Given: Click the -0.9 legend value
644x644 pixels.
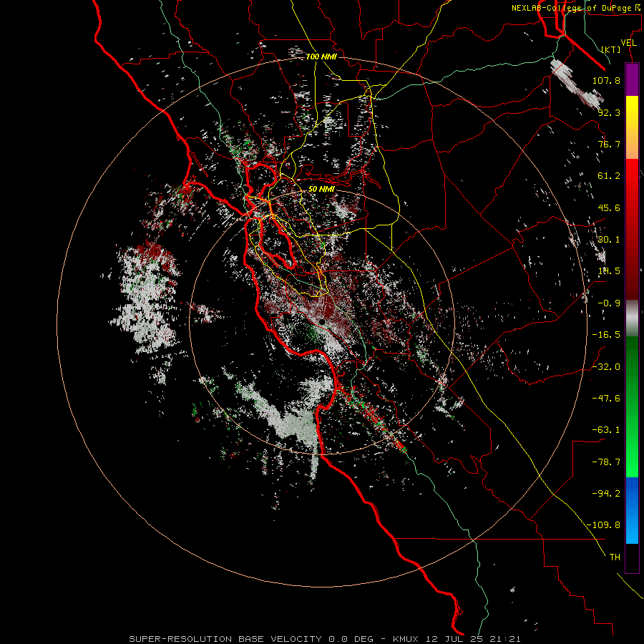Looking at the screenshot, I should [609, 303].
